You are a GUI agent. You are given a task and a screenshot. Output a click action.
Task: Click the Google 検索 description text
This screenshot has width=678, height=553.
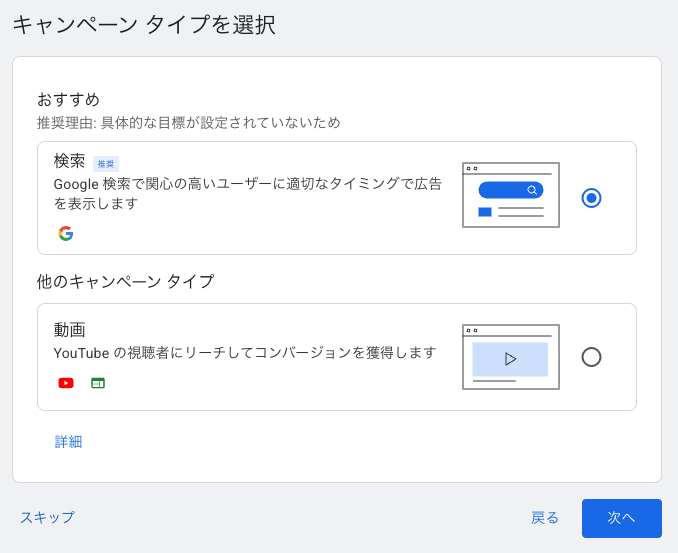click(x=247, y=193)
